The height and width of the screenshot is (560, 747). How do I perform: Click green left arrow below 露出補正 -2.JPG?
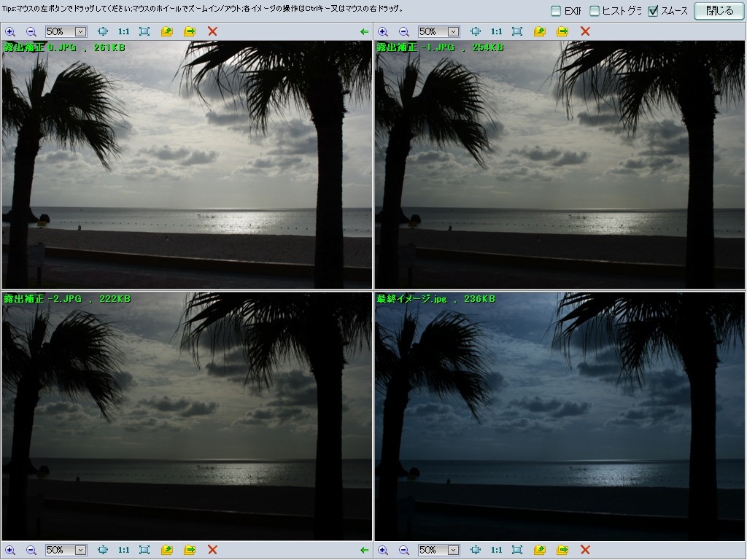click(365, 550)
